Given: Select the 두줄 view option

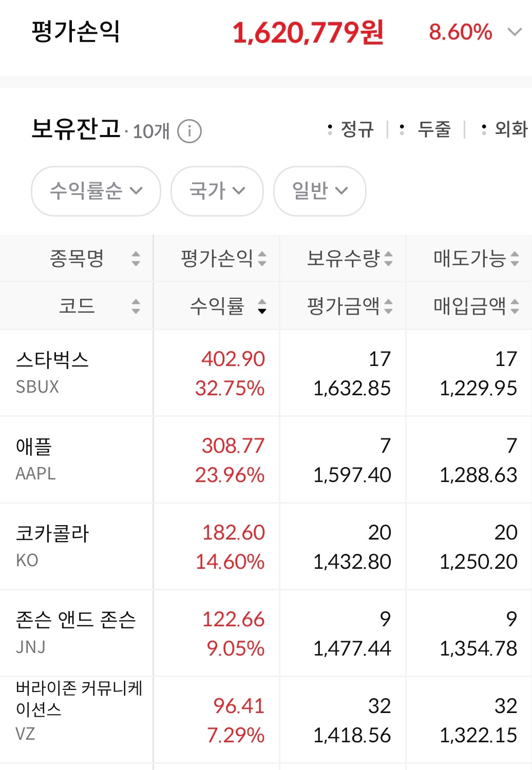Looking at the screenshot, I should click(426, 129).
